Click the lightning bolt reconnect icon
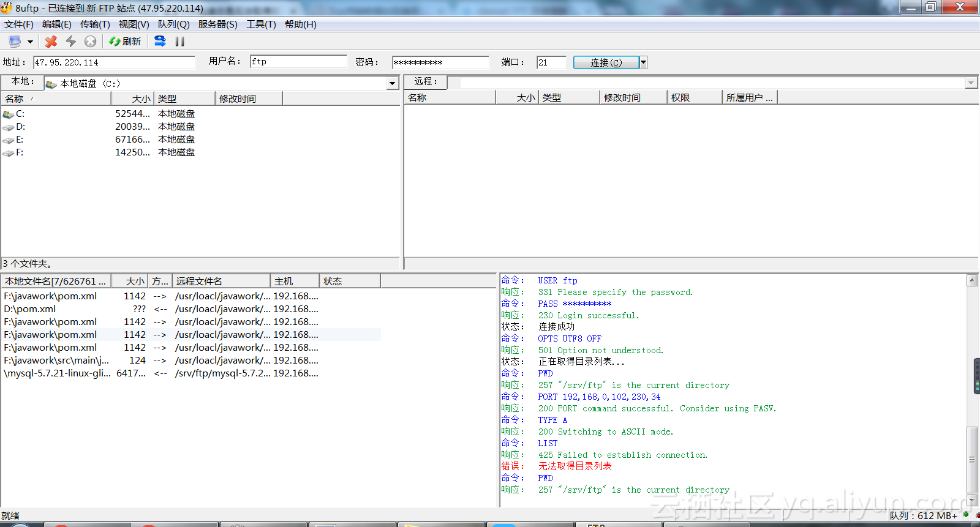Image resolution: width=980 pixels, height=527 pixels. (x=71, y=41)
